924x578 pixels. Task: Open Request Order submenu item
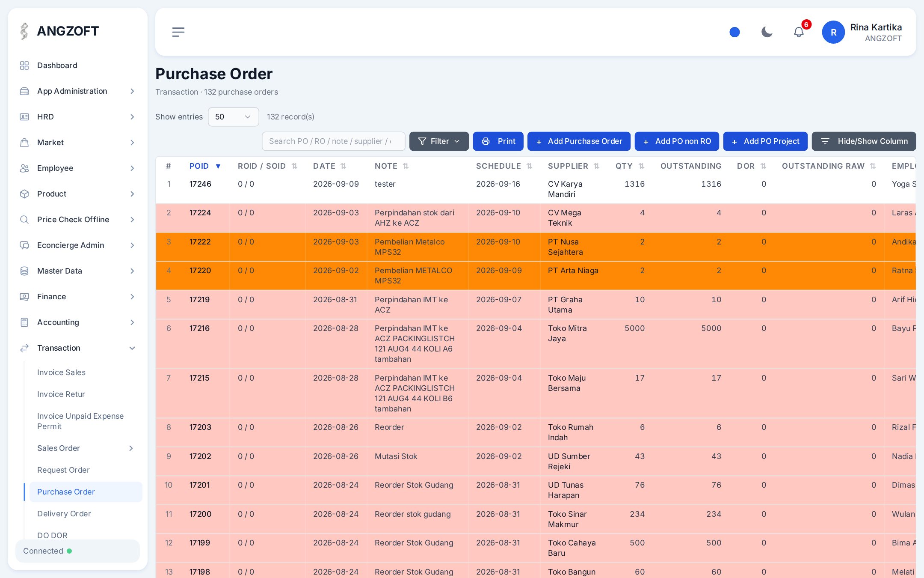click(x=63, y=470)
